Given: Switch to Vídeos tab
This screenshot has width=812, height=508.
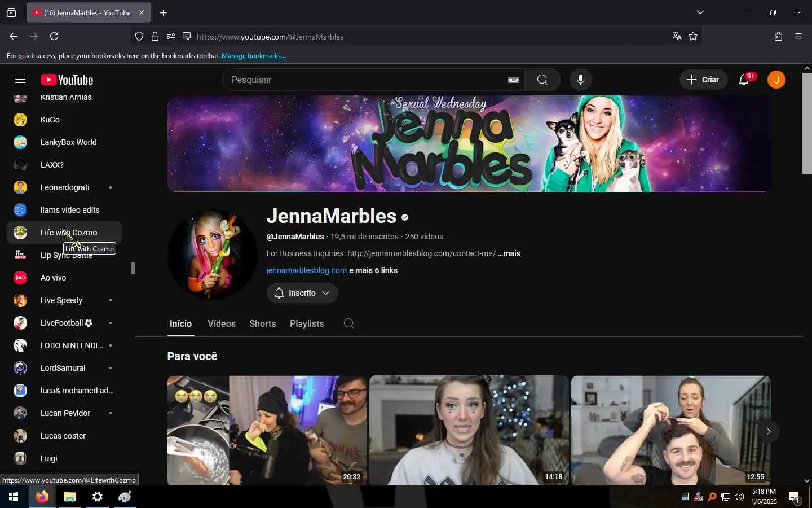Looking at the screenshot, I should tap(222, 323).
